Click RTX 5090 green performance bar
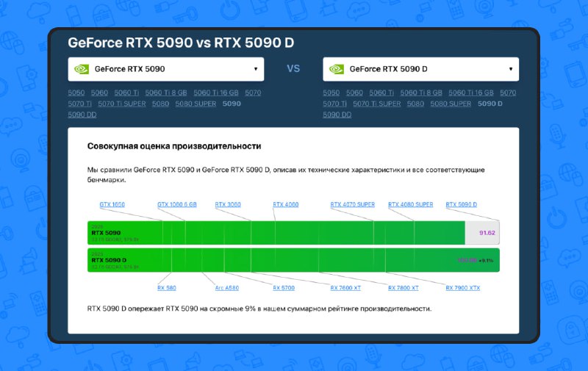Screen dimensions: 588x371 pos(276,233)
